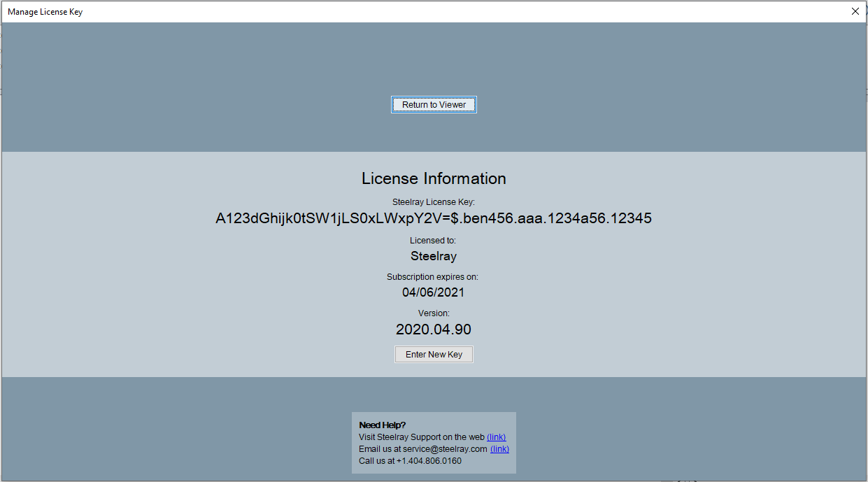The height and width of the screenshot is (482, 868).
Task: Click the Return to Viewer button
Action: point(434,105)
